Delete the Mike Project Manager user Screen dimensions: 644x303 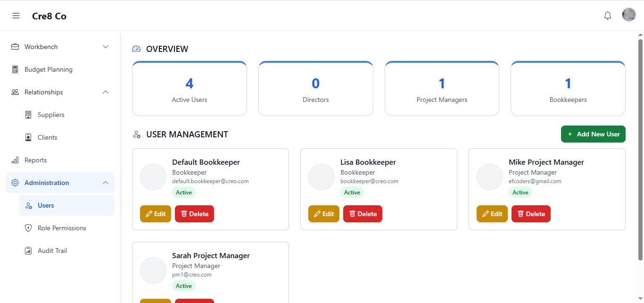[531, 214]
